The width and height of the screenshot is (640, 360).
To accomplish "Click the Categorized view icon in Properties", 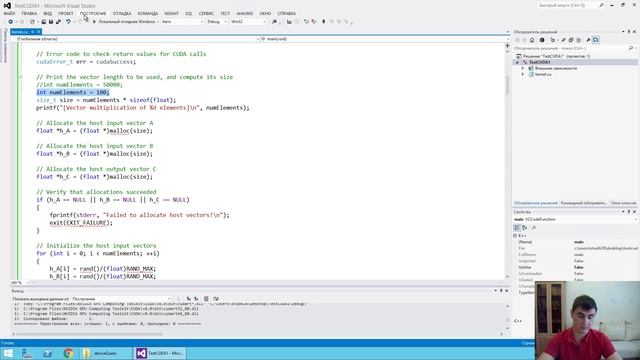I will click(517, 228).
